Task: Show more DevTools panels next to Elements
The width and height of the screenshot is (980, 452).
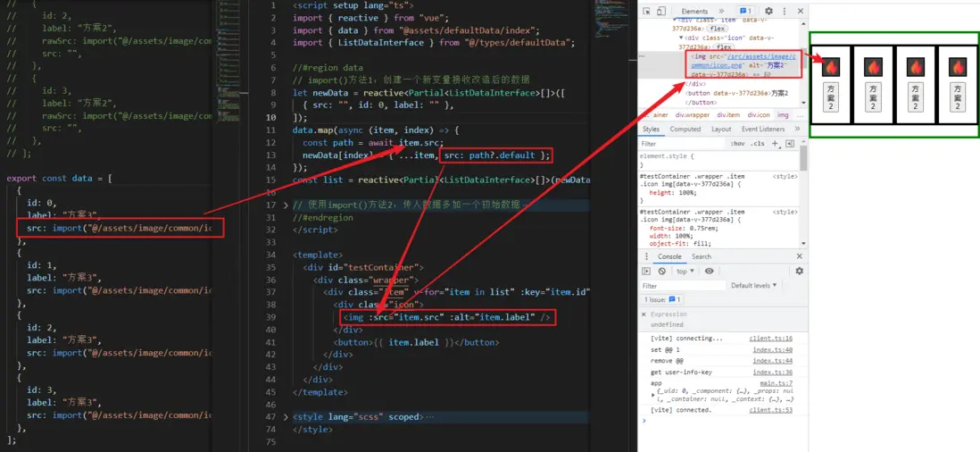Action: coord(720,12)
